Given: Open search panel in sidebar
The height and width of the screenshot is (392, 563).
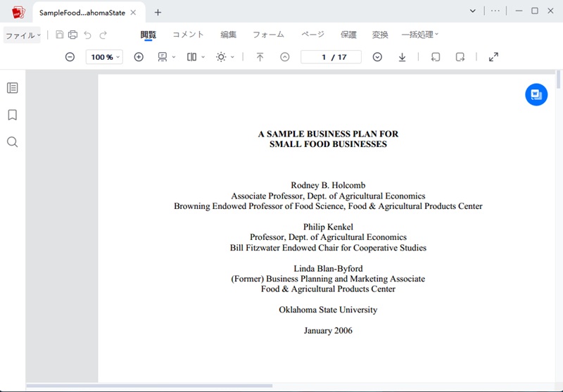Looking at the screenshot, I should (12, 141).
